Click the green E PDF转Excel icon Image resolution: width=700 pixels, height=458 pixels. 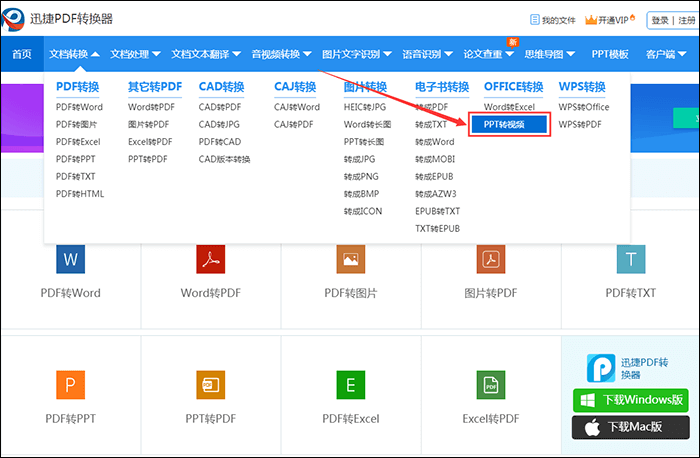(351, 385)
